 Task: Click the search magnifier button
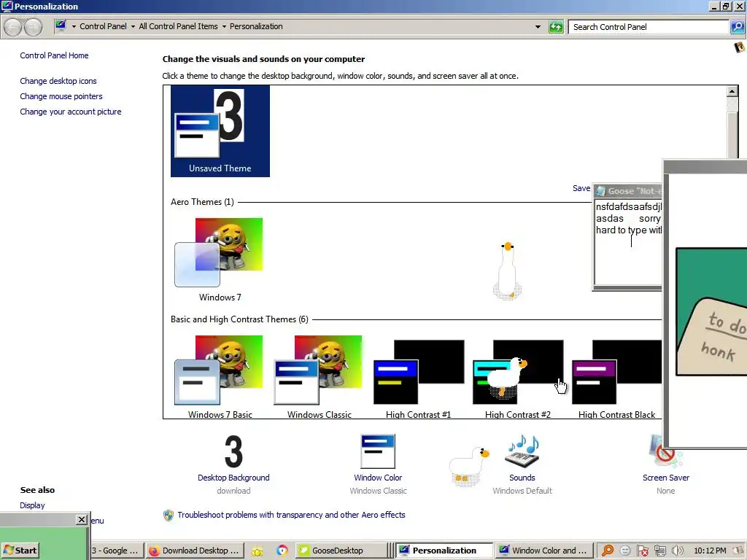coord(737,27)
